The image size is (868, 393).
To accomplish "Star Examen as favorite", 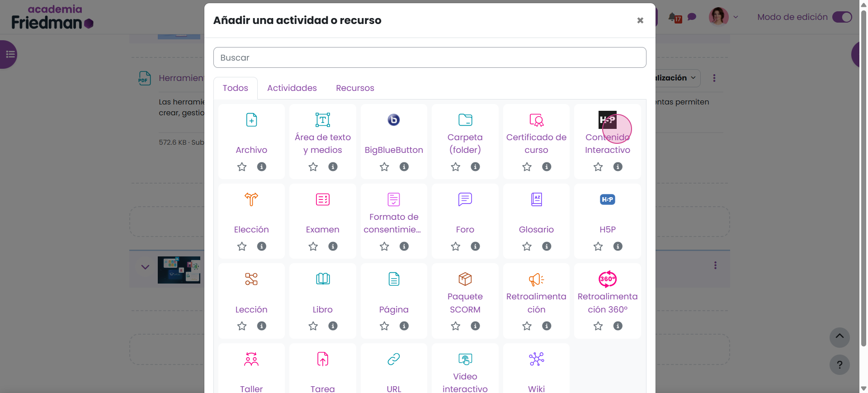I will [x=313, y=246].
